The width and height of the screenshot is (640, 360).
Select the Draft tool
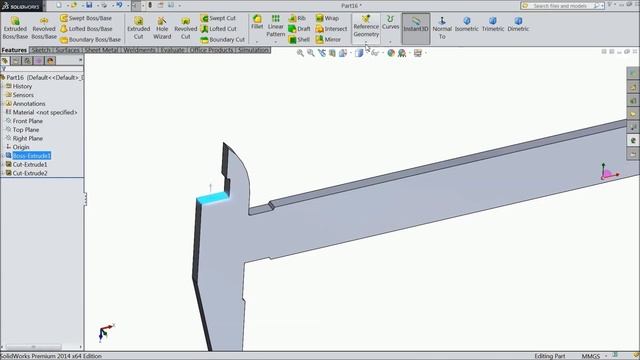[x=299, y=29]
